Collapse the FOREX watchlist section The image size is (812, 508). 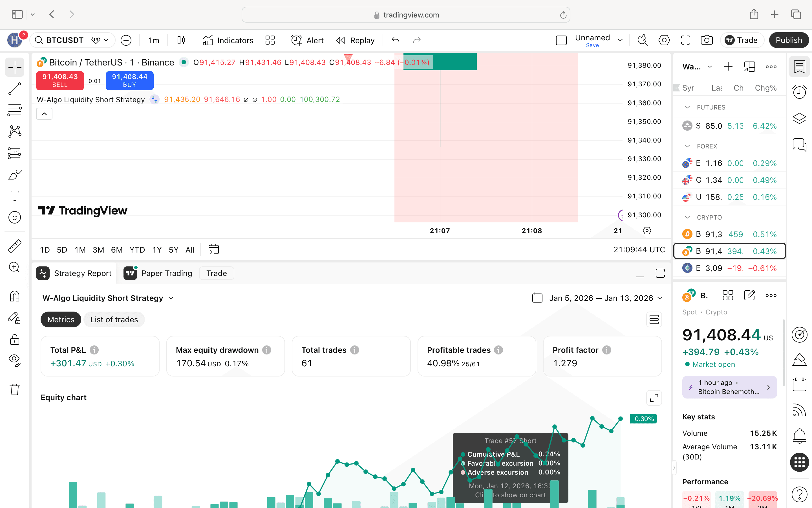click(687, 146)
